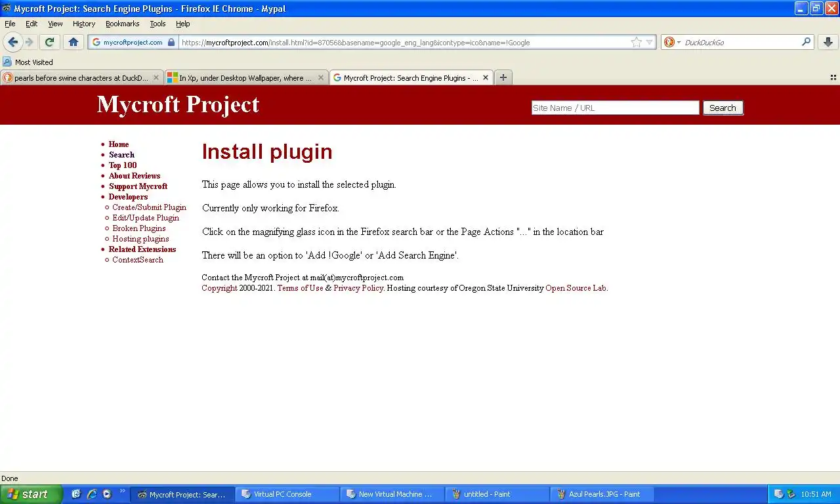
Task: Open the URL history dropdown arrow
Action: click(650, 42)
